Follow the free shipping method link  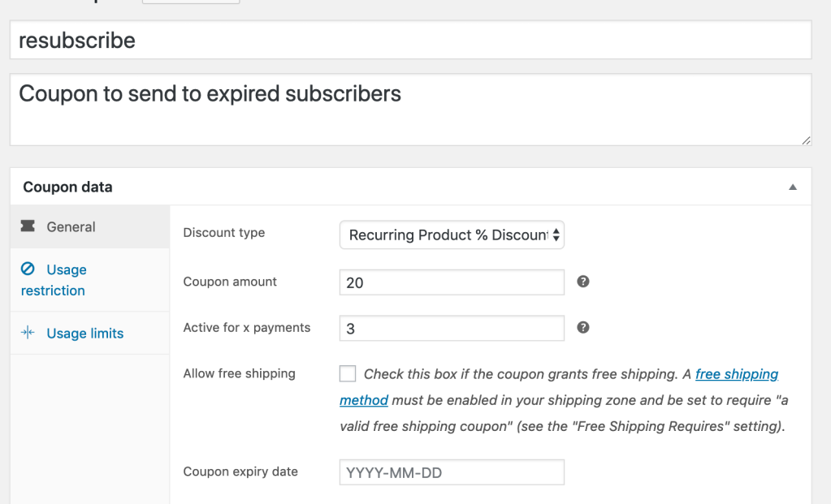[x=736, y=374]
